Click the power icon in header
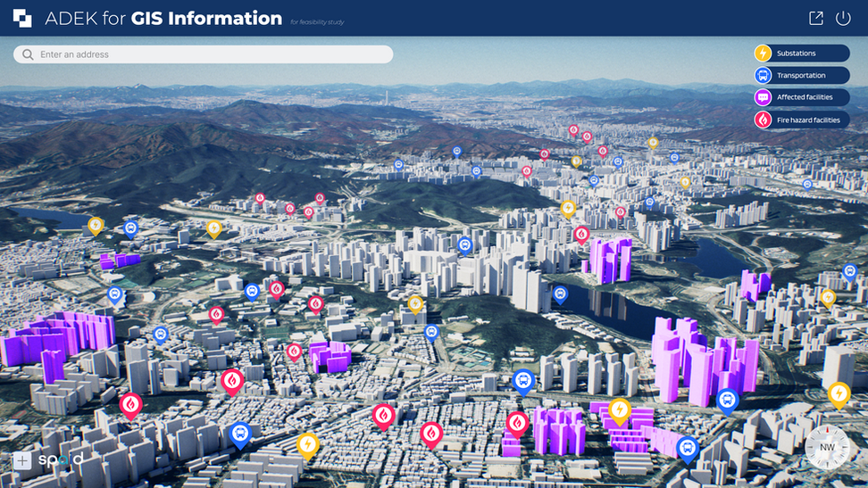The width and height of the screenshot is (868, 488). (843, 18)
